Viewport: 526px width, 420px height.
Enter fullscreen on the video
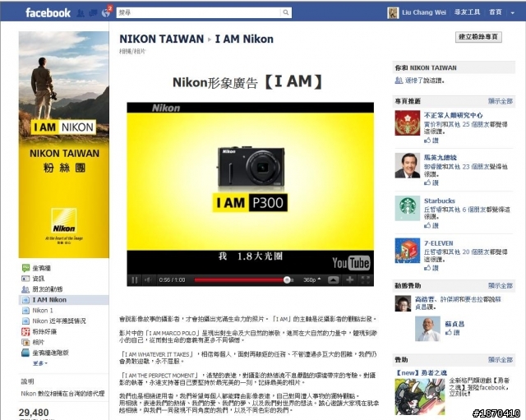365,279
